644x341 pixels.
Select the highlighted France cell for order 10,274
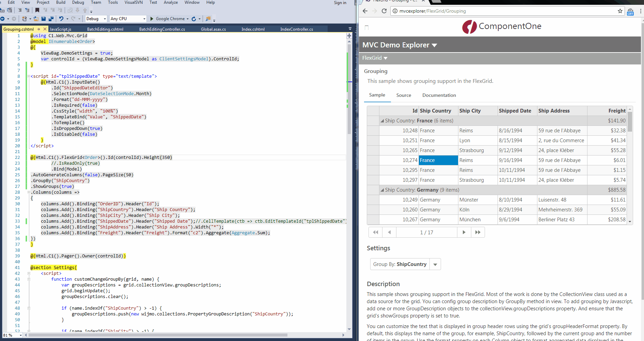pyautogui.click(x=438, y=160)
